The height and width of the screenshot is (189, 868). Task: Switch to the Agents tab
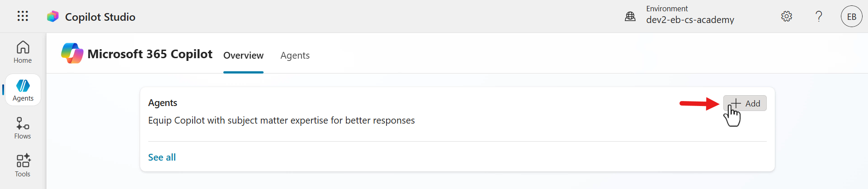pyautogui.click(x=295, y=55)
